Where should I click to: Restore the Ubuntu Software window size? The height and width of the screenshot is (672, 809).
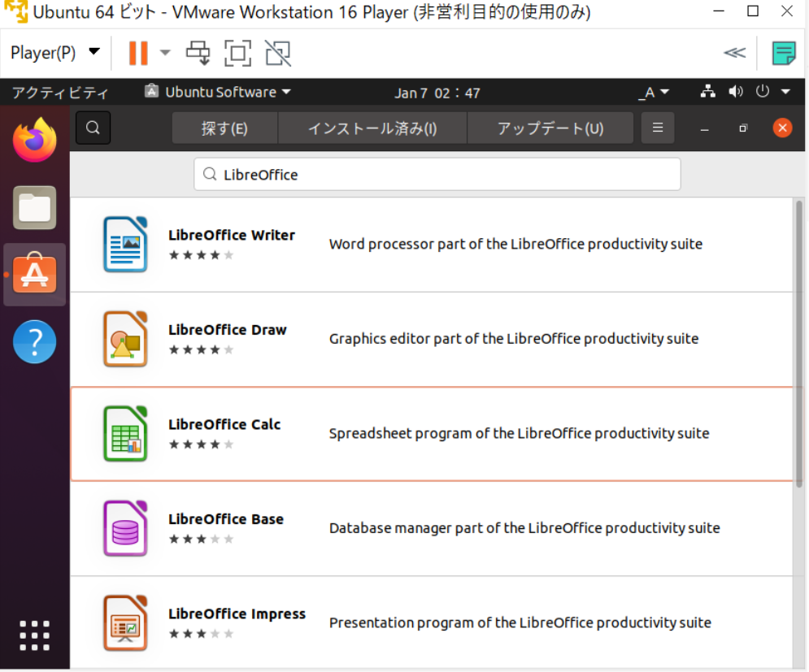click(743, 128)
